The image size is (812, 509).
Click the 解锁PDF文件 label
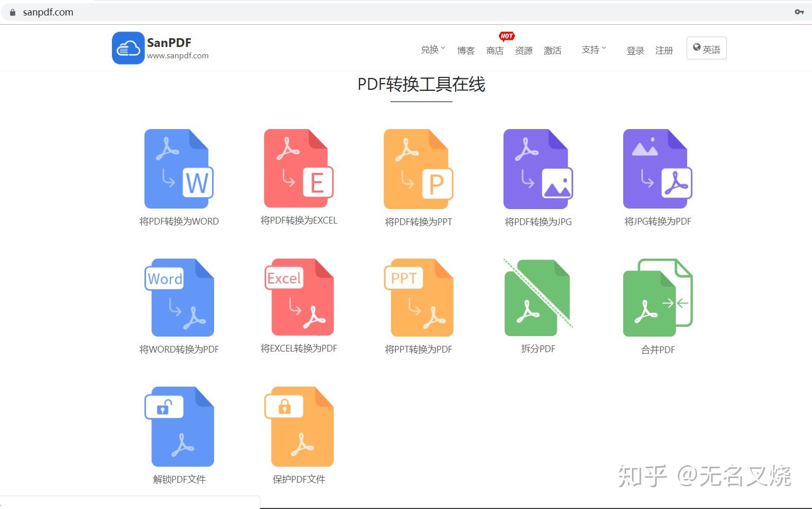[x=179, y=479]
